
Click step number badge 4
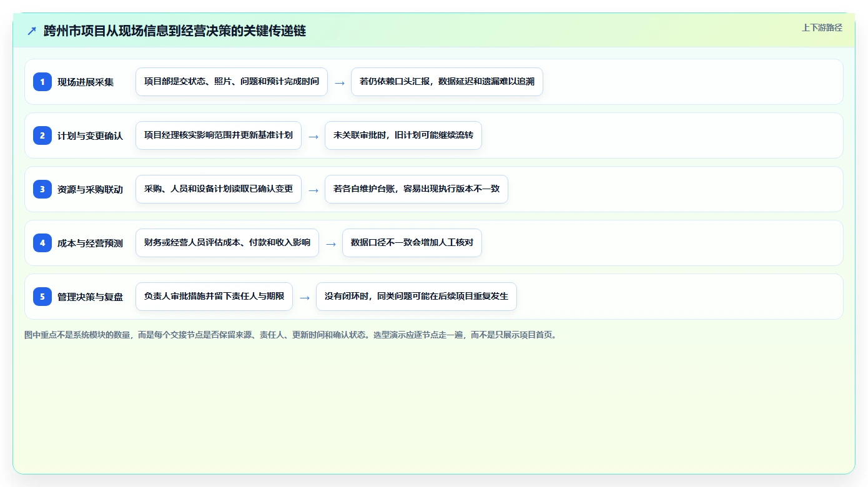click(x=42, y=243)
